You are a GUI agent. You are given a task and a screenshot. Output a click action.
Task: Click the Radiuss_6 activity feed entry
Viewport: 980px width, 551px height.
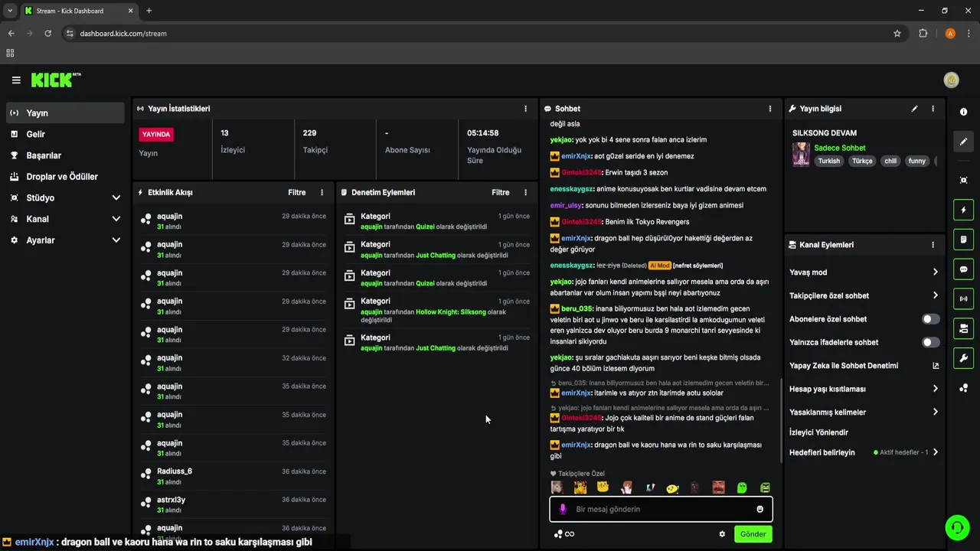(234, 476)
